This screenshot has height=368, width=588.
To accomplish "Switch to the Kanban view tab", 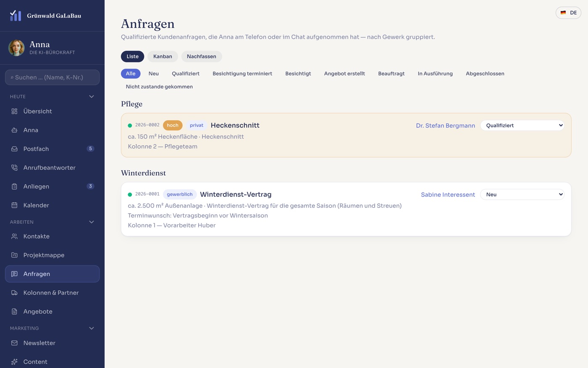I will coord(163,56).
